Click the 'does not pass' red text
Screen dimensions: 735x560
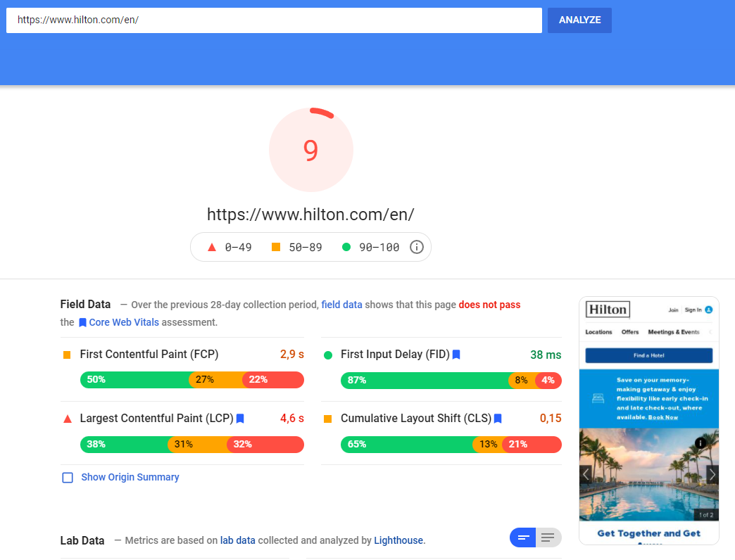pos(489,305)
